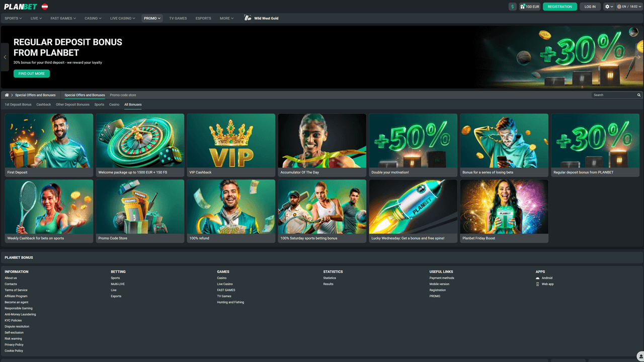Viewport: 644px width, 362px height.
Task: Open Regular deposit bonus from PLANBET card
Action: [x=595, y=145]
